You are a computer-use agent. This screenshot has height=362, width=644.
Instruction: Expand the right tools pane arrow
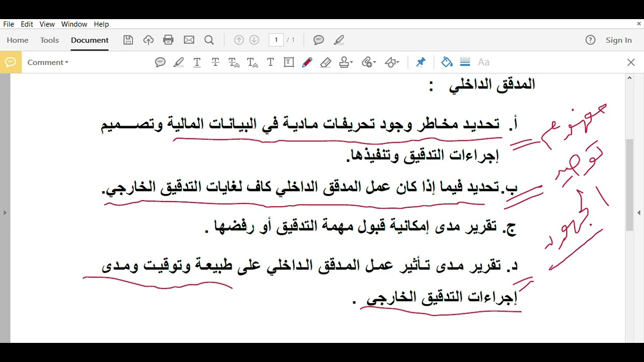[639, 213]
